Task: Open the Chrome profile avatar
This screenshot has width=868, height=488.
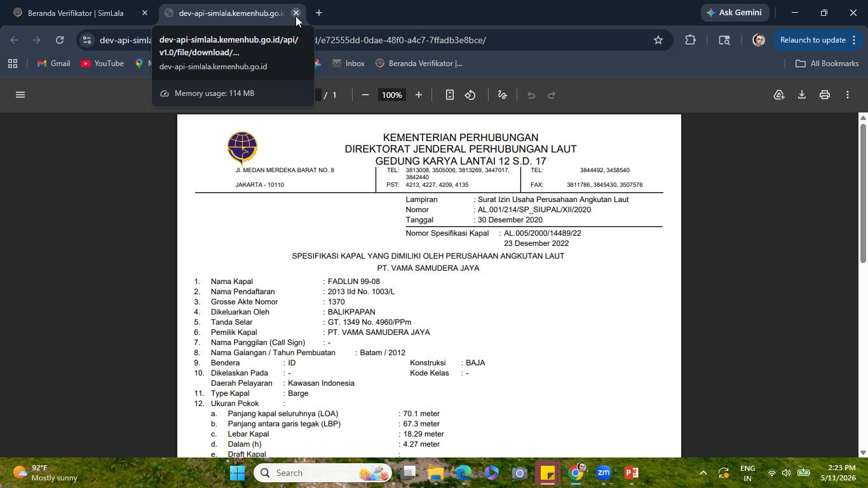Action: click(x=758, y=40)
